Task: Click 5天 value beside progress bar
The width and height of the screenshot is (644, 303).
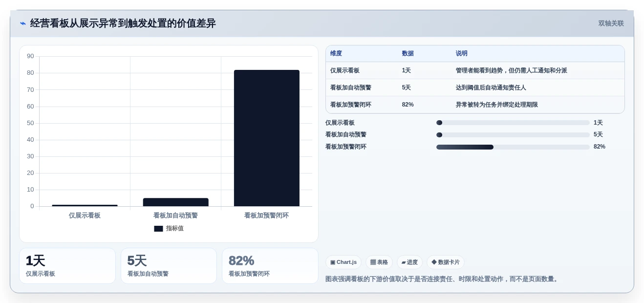Action: [599, 135]
